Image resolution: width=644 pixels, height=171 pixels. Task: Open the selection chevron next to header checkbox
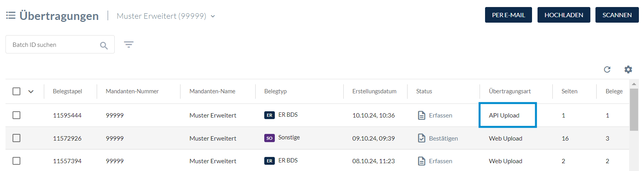(x=31, y=92)
